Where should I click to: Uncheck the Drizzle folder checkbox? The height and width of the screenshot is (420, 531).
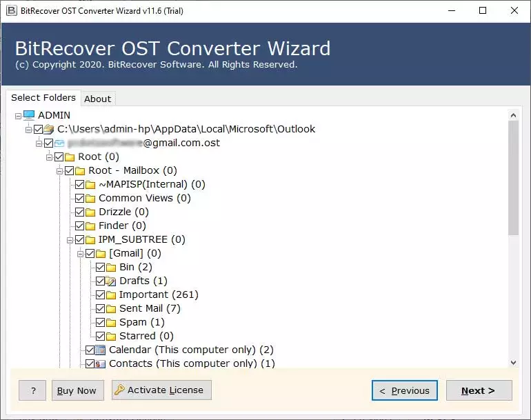tap(79, 212)
